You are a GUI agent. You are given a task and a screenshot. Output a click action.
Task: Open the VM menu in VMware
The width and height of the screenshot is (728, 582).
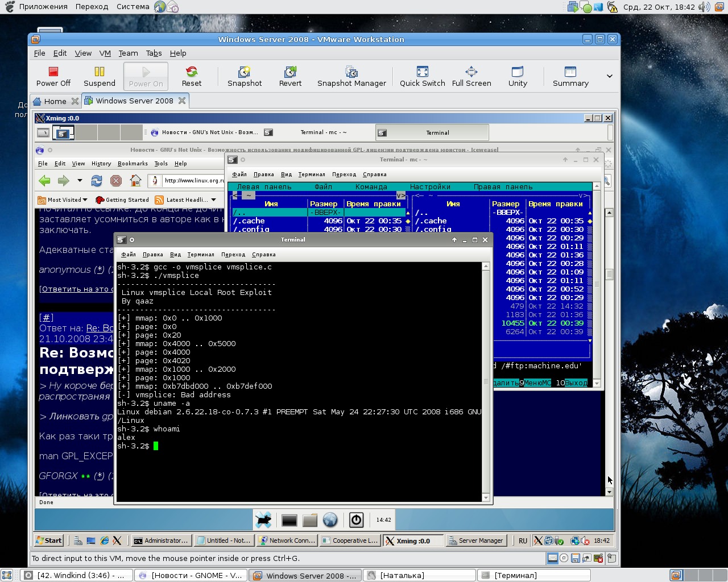(105, 53)
